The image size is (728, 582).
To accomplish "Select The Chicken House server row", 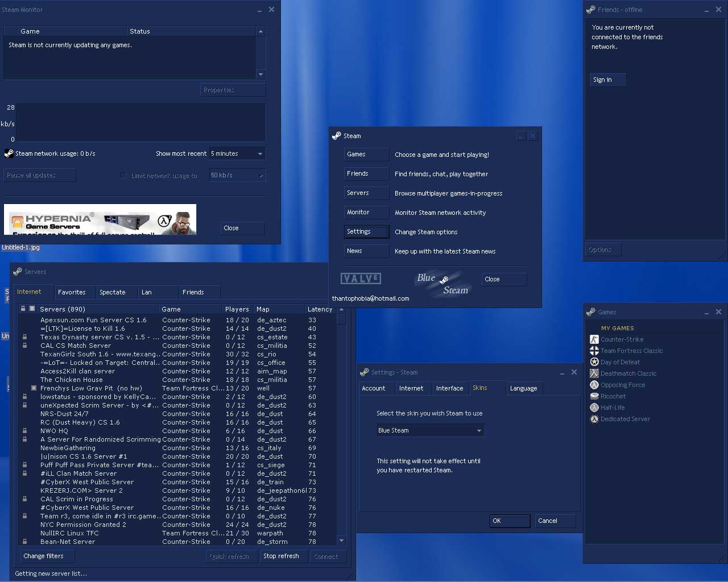I will (177, 380).
